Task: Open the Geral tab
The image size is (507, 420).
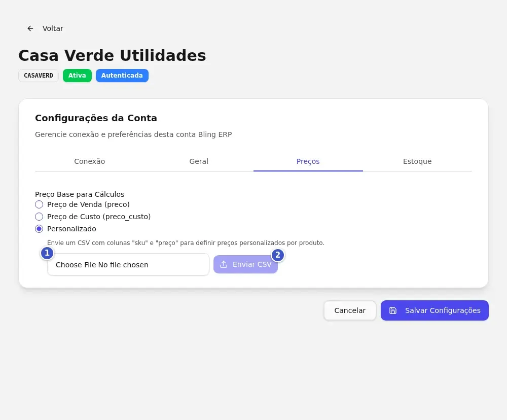Action: tap(199, 161)
